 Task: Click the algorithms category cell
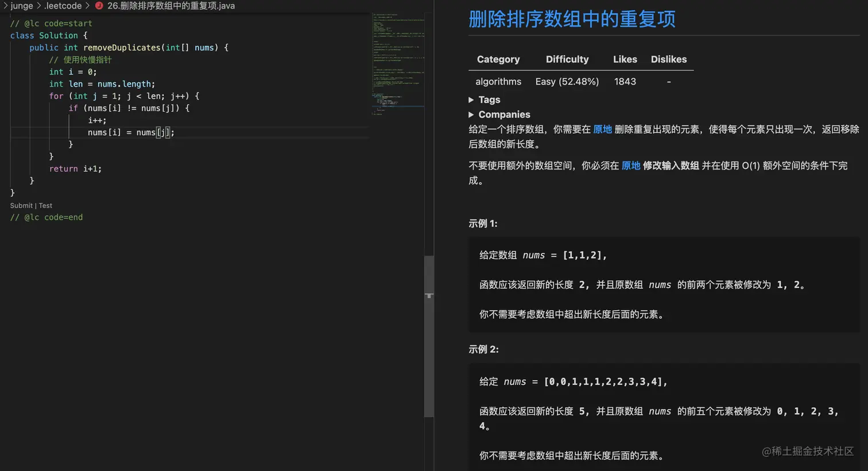point(498,82)
